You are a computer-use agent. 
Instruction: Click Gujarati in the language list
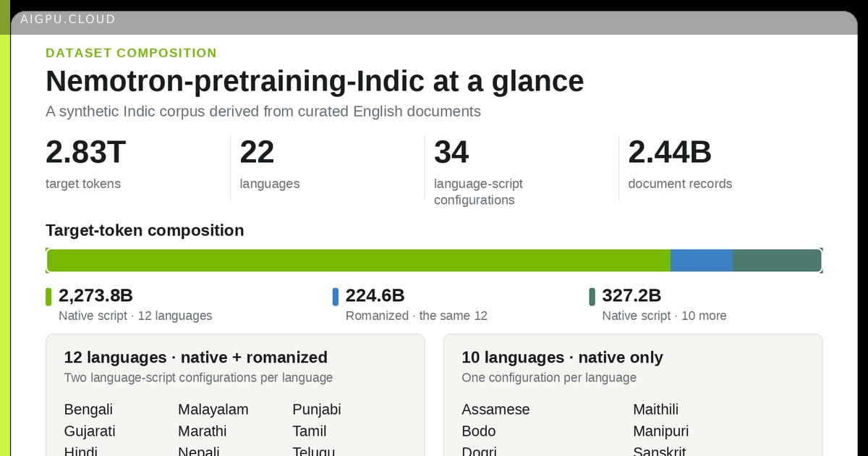(x=90, y=431)
